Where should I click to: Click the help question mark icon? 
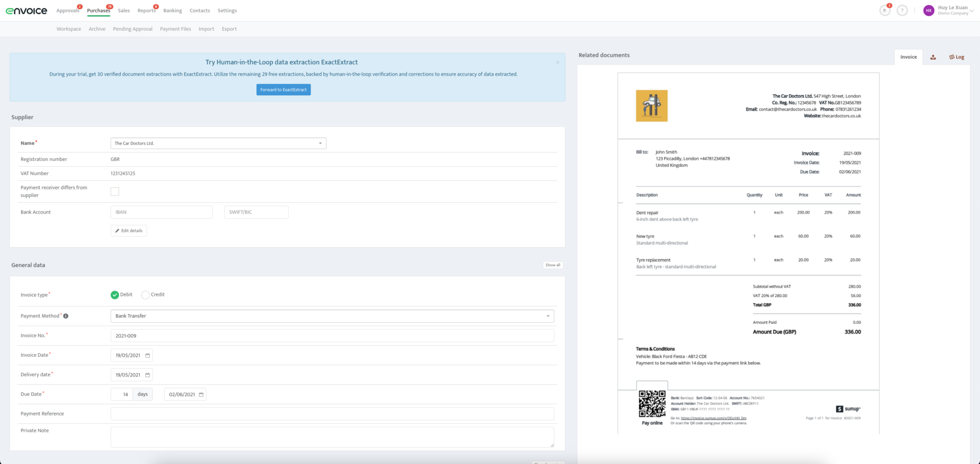coord(902,10)
